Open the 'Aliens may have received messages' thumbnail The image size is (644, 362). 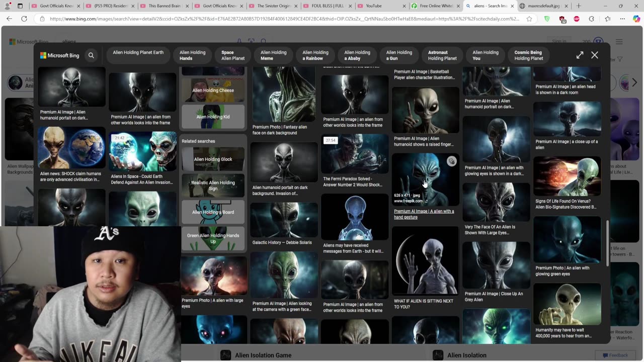coord(355,217)
